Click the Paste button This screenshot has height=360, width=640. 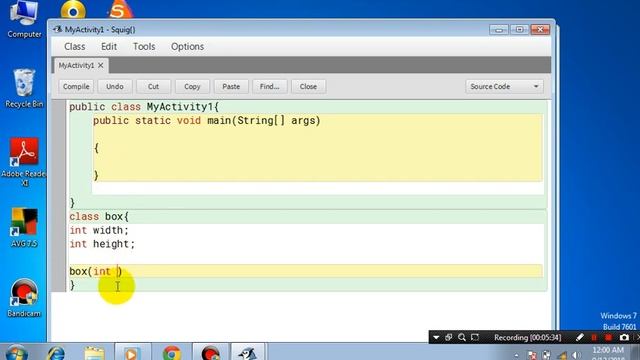click(231, 87)
